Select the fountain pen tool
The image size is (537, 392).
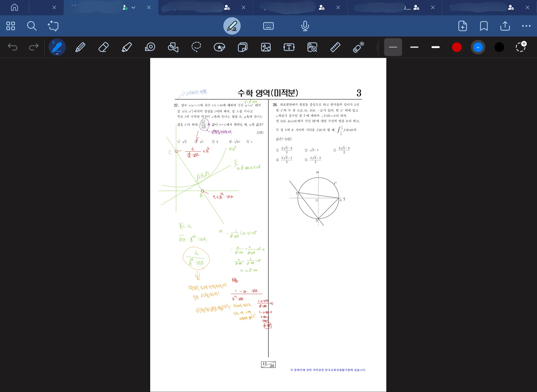pos(57,47)
